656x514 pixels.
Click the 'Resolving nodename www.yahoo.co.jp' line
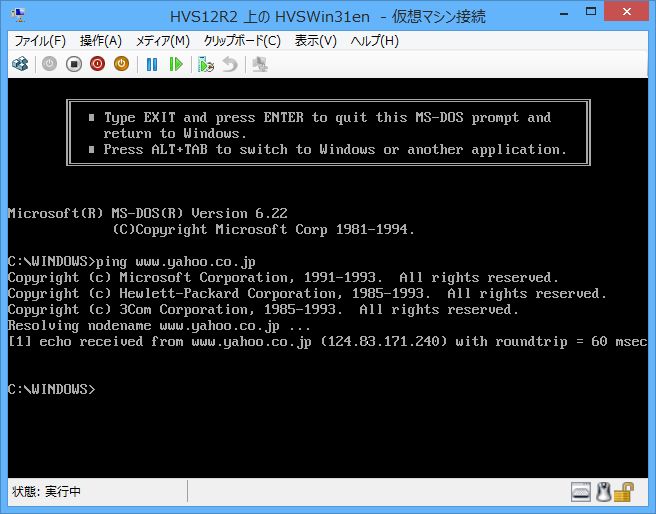click(x=159, y=326)
